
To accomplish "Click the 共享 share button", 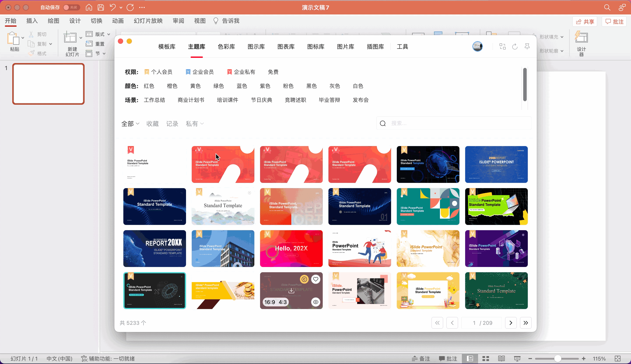I will [x=585, y=22].
